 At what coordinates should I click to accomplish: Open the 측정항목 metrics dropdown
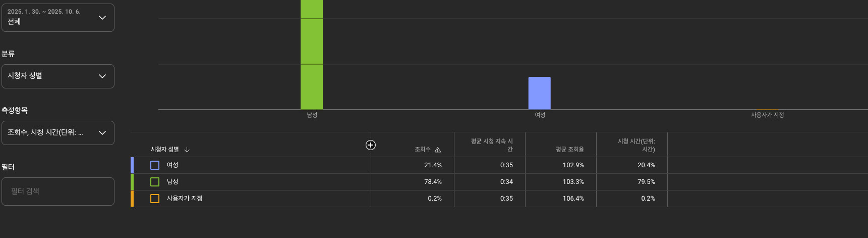[58, 133]
